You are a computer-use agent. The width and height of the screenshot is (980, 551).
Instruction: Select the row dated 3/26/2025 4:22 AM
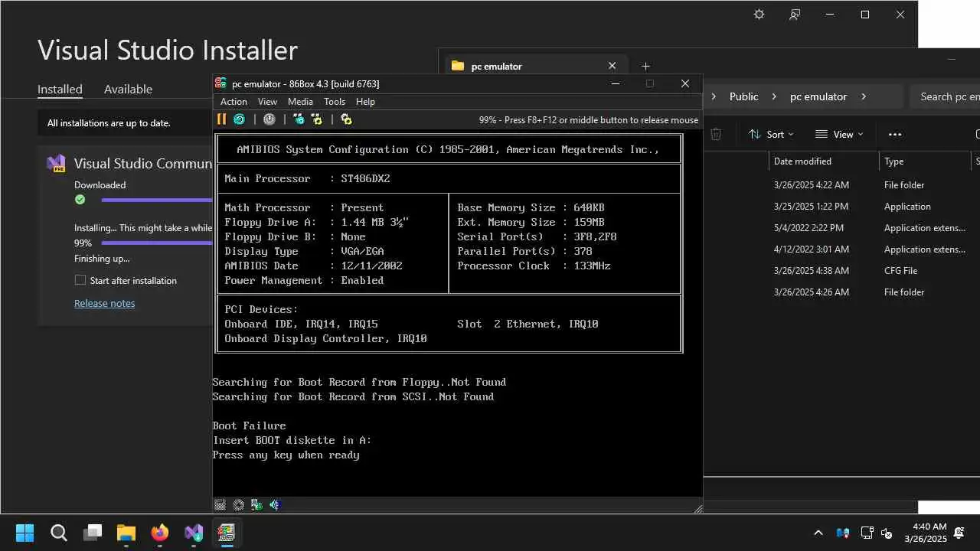(841, 185)
